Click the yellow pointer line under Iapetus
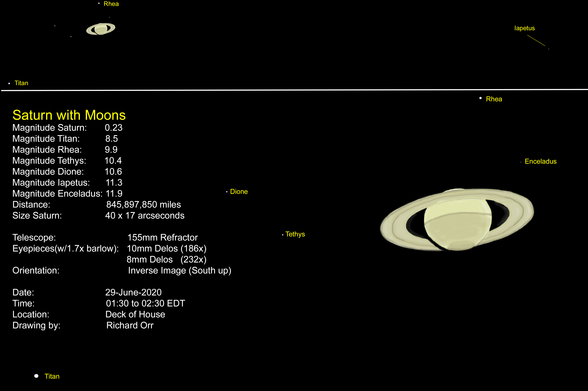Viewport: 588px width, 391px height. point(536,40)
